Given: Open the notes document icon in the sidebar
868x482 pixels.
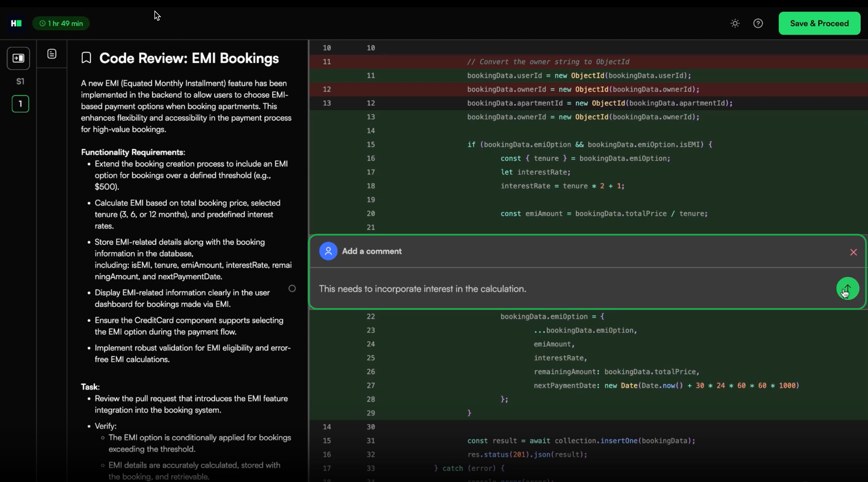Looking at the screenshot, I should [51, 53].
